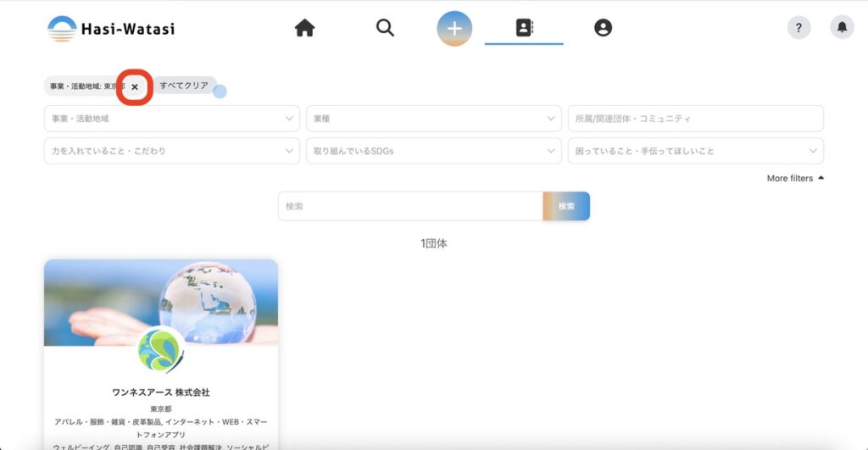Image resolution: width=868 pixels, height=450 pixels.
Task: Open the notifications bell icon
Action: click(x=842, y=28)
